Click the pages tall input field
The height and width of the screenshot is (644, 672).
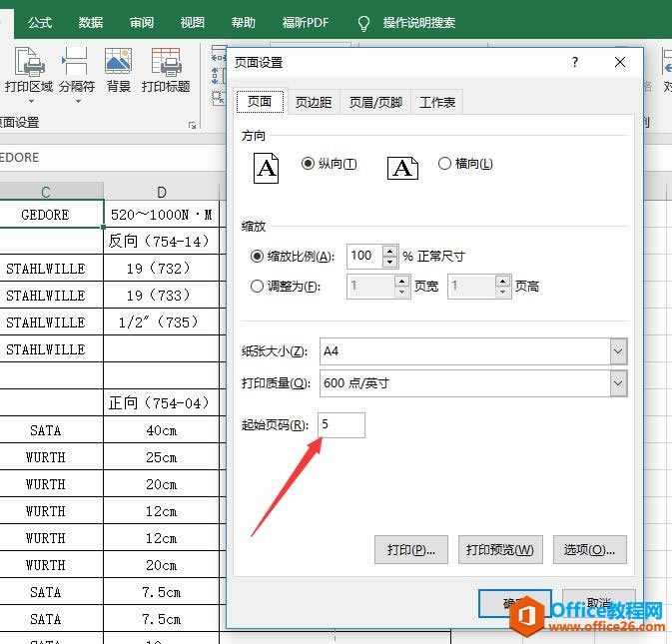(471, 287)
